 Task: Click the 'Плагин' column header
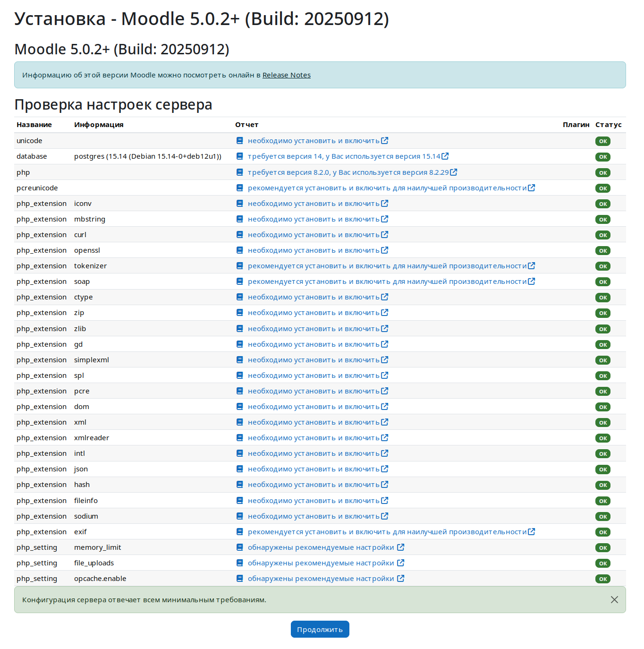pyautogui.click(x=576, y=125)
